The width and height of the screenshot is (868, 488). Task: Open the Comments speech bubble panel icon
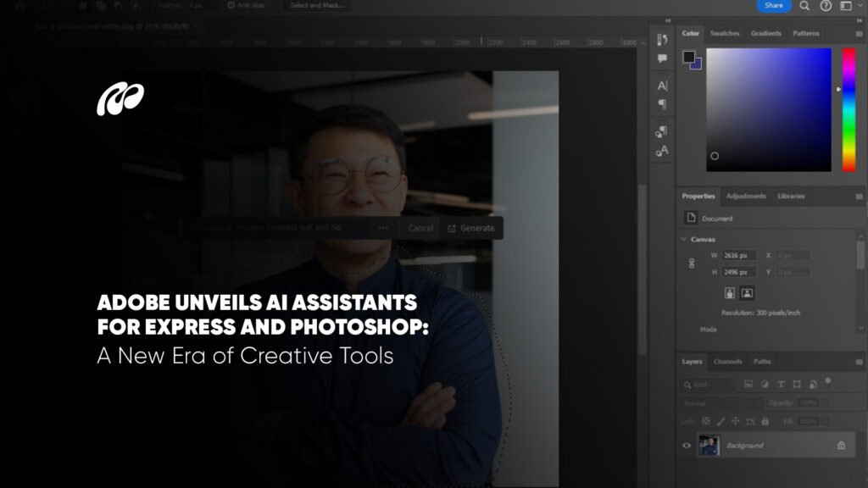(x=662, y=58)
